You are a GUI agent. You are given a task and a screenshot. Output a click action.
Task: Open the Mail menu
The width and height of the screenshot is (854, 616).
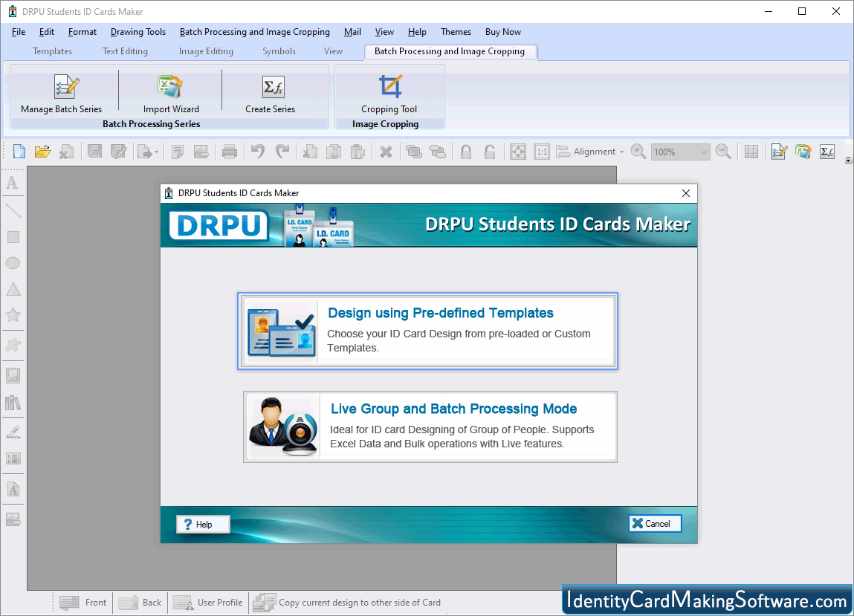(352, 32)
